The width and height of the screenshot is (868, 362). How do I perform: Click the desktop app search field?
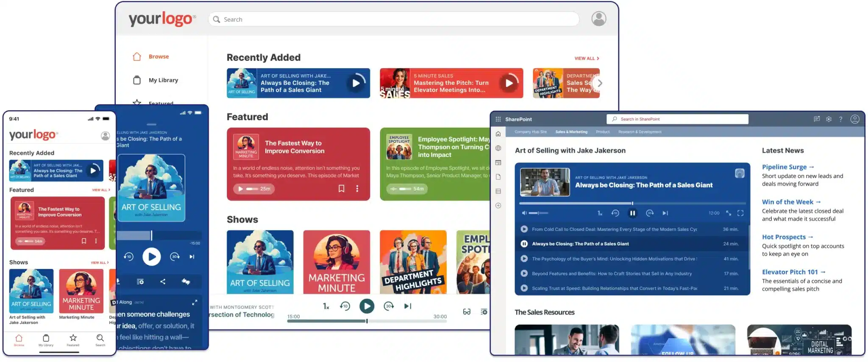point(393,19)
